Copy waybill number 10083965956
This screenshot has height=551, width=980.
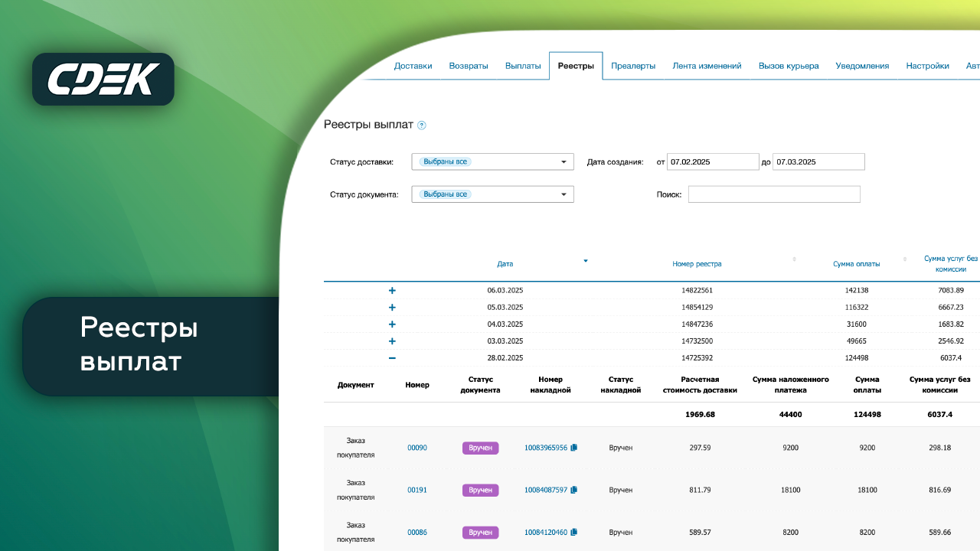574,448
